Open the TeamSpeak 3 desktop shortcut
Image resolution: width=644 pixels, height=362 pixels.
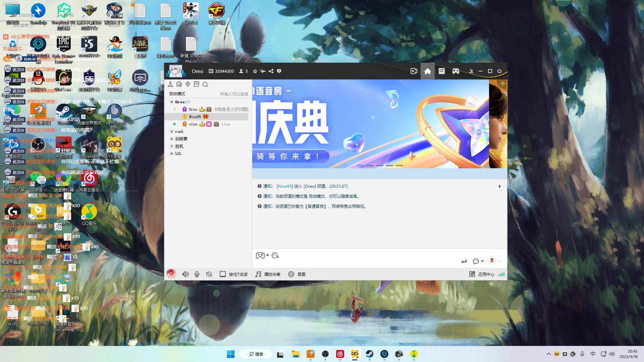coord(115,117)
